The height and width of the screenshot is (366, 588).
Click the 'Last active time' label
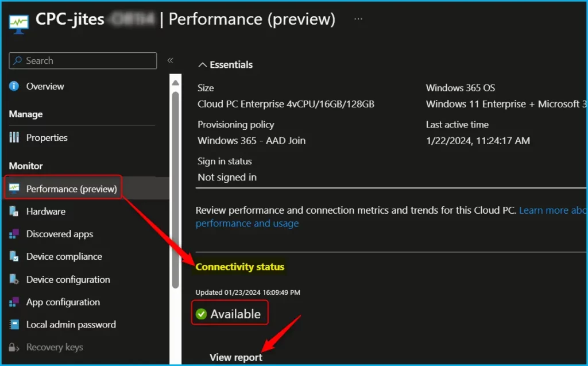457,125
